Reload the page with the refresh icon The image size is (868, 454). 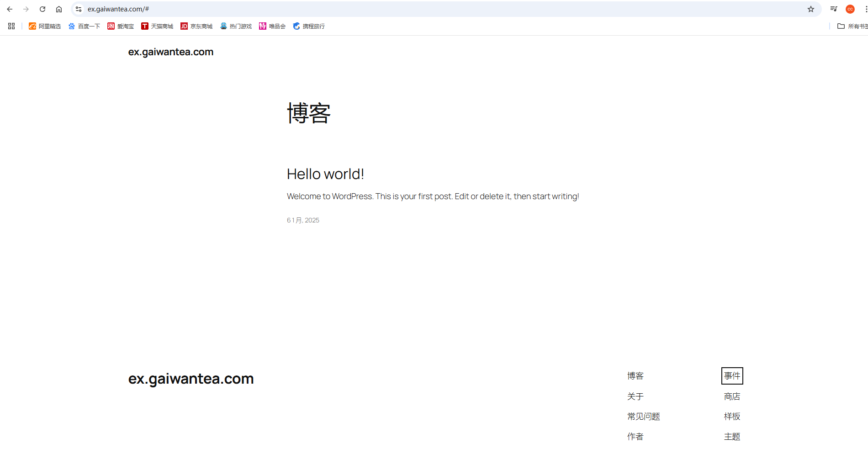click(x=42, y=9)
